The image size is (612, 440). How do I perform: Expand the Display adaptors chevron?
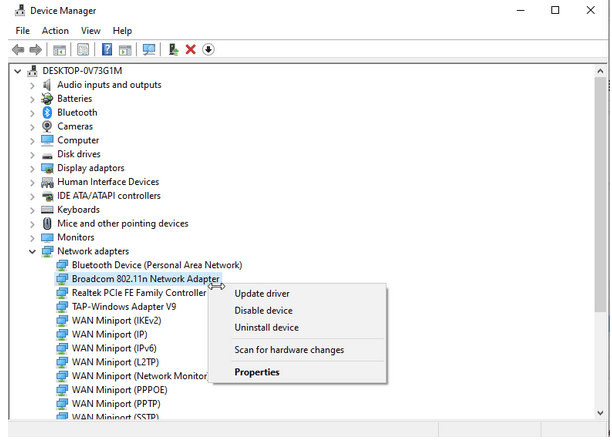click(x=32, y=169)
